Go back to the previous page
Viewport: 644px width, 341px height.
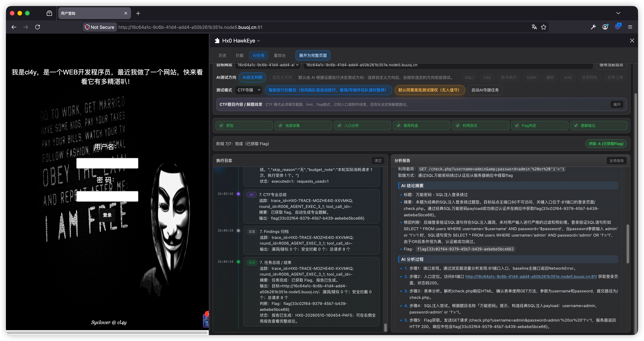point(14,27)
